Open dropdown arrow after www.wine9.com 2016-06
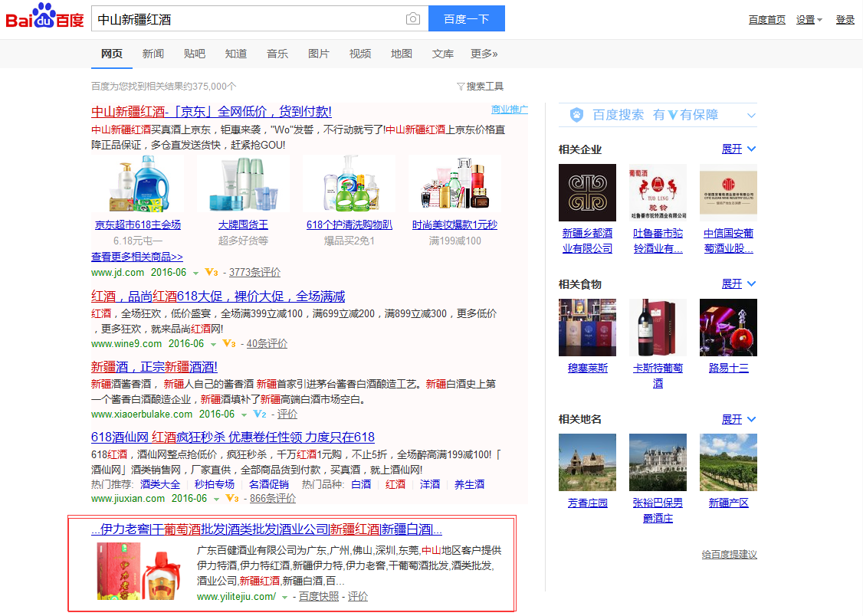863x616 pixels. coord(213,344)
